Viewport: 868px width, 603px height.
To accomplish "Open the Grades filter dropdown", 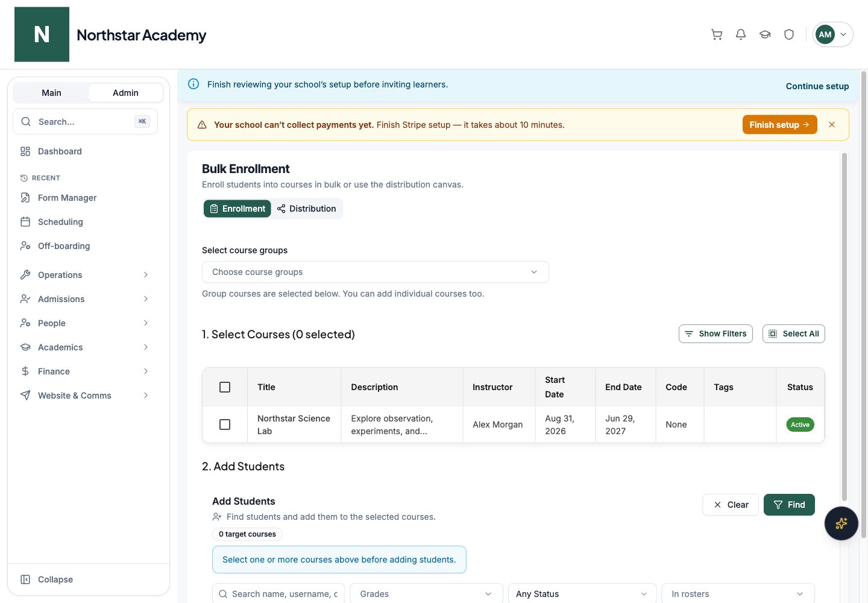I will click(x=426, y=594).
